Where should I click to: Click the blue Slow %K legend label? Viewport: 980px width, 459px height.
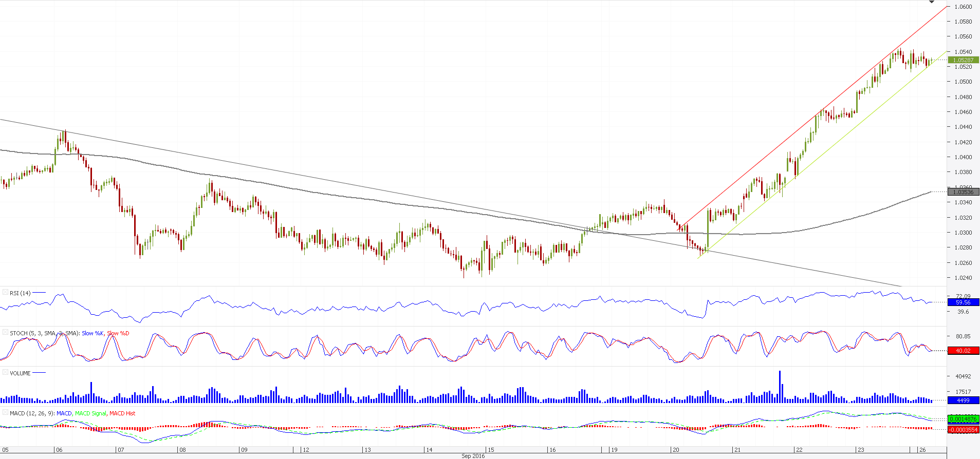93,333
